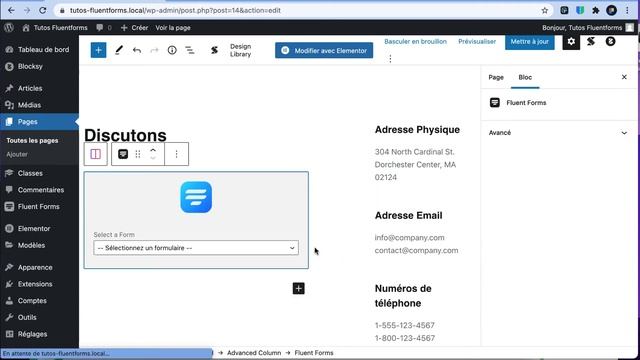Click the Mettre à jour button
This screenshot has height=360, width=640.
coord(529,42)
